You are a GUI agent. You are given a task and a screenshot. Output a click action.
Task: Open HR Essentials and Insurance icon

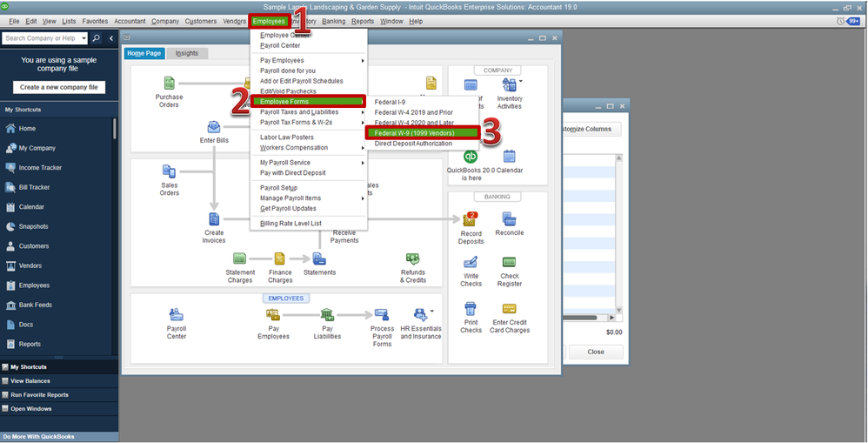421,314
